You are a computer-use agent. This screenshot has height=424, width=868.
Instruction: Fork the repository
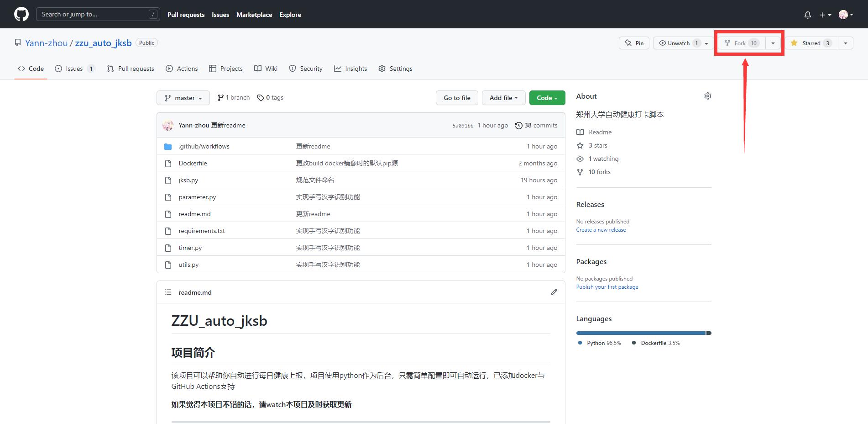pos(742,43)
